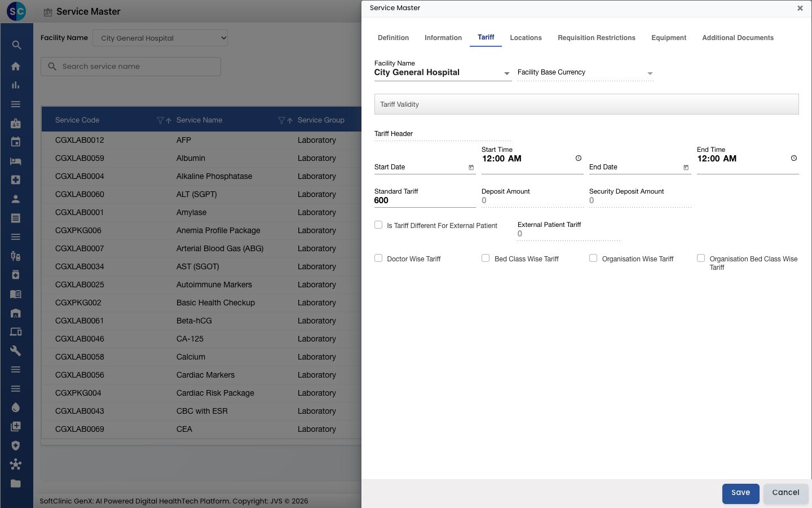The height and width of the screenshot is (508, 812).
Task: Select the Cardiac Risk Package row
Action: (x=201, y=393)
